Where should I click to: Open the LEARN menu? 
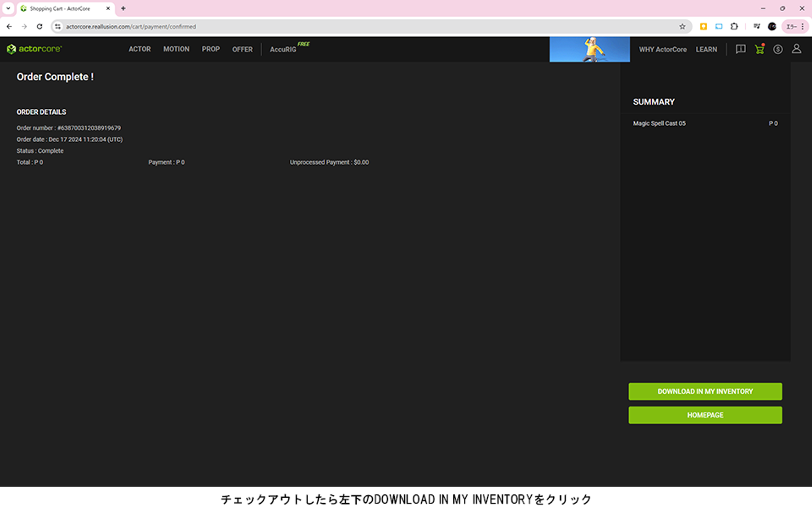point(707,50)
